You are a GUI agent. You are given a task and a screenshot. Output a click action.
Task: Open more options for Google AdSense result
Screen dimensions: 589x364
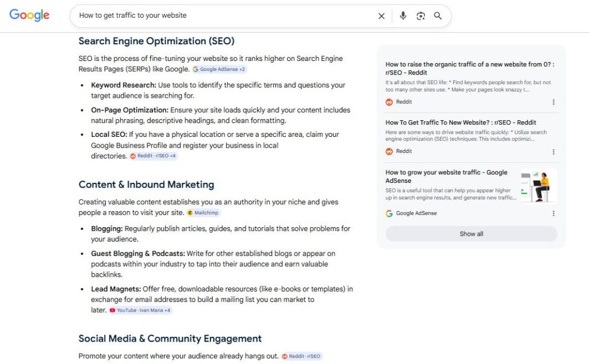pyautogui.click(x=553, y=213)
